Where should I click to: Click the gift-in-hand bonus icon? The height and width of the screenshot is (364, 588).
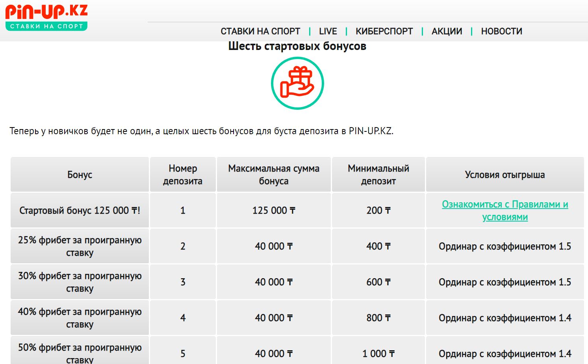coord(297,83)
